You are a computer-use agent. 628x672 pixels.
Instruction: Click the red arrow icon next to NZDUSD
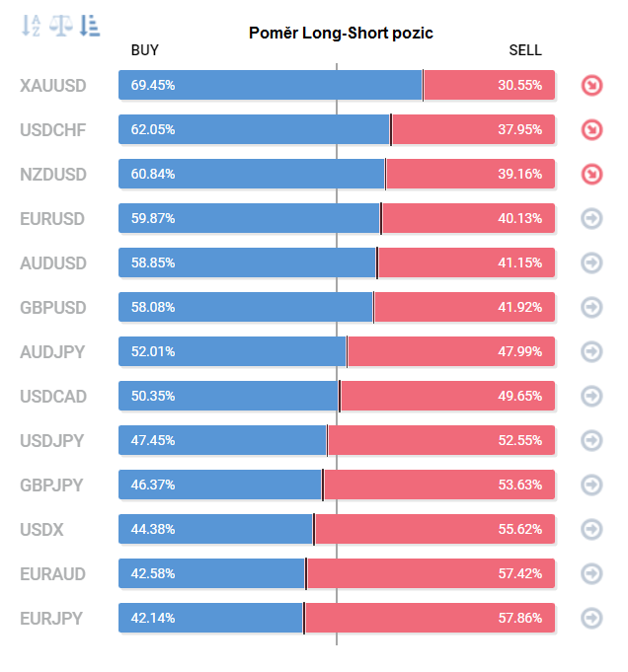(x=591, y=174)
